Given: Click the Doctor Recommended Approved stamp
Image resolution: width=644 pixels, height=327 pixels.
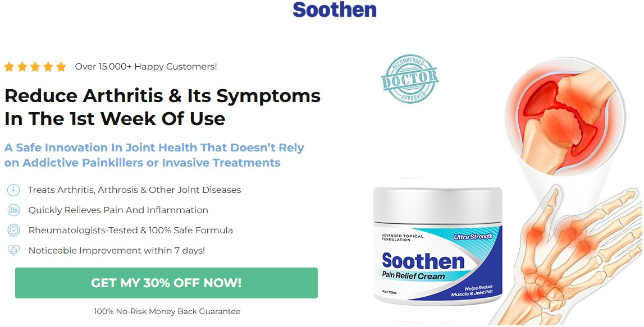Looking at the screenshot, I should pos(409,78).
